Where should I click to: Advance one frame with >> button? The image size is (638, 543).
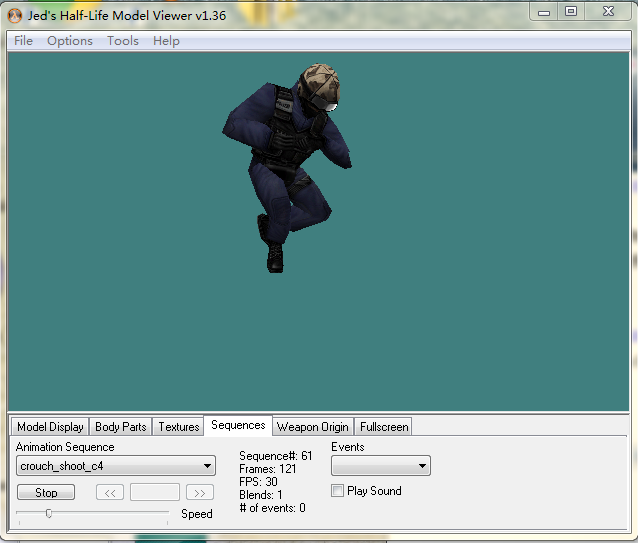click(200, 492)
